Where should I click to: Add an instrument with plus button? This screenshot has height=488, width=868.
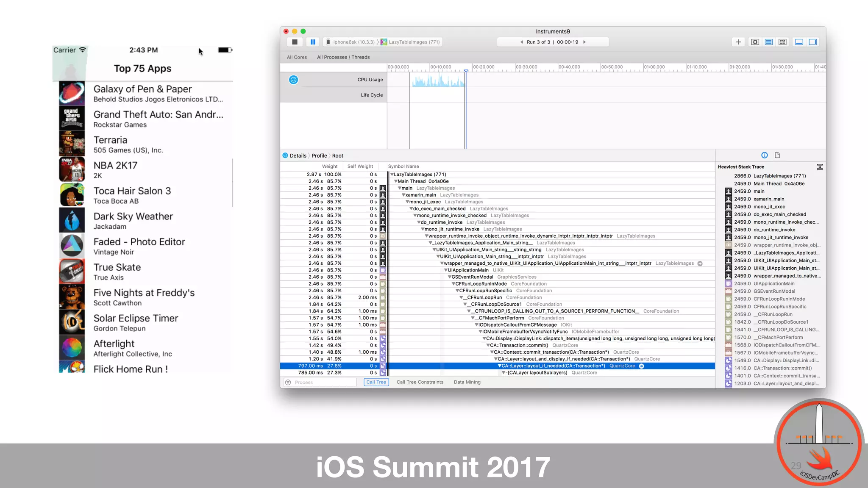coord(738,42)
